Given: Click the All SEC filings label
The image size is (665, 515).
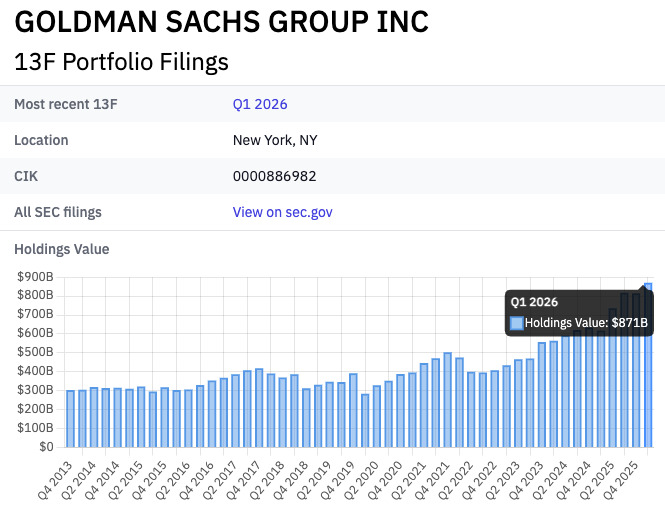Looking at the screenshot, I should [58, 212].
